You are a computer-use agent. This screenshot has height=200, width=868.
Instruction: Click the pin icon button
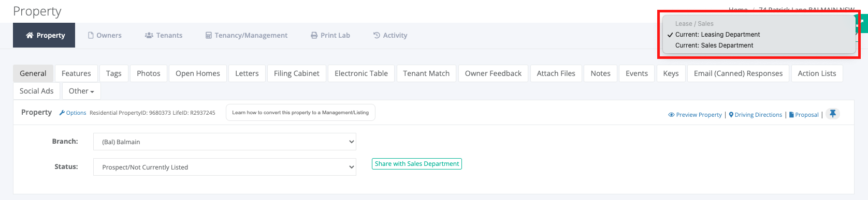pyautogui.click(x=833, y=114)
